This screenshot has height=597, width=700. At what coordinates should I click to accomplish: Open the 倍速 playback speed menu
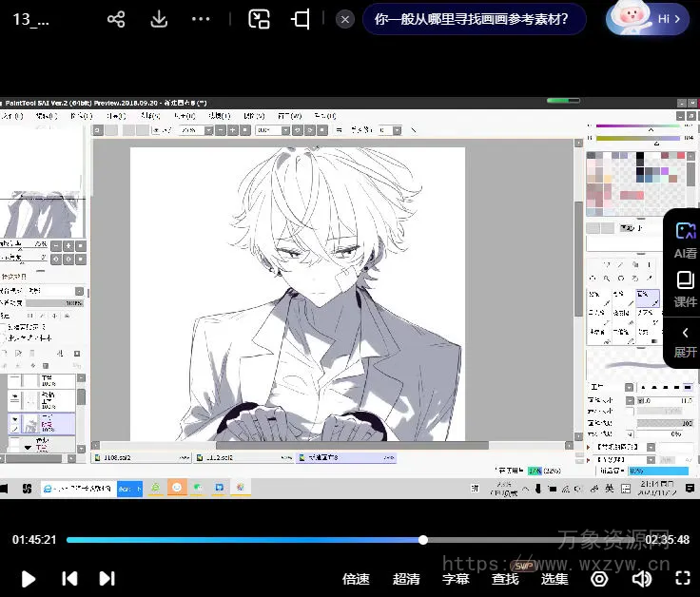point(356,578)
